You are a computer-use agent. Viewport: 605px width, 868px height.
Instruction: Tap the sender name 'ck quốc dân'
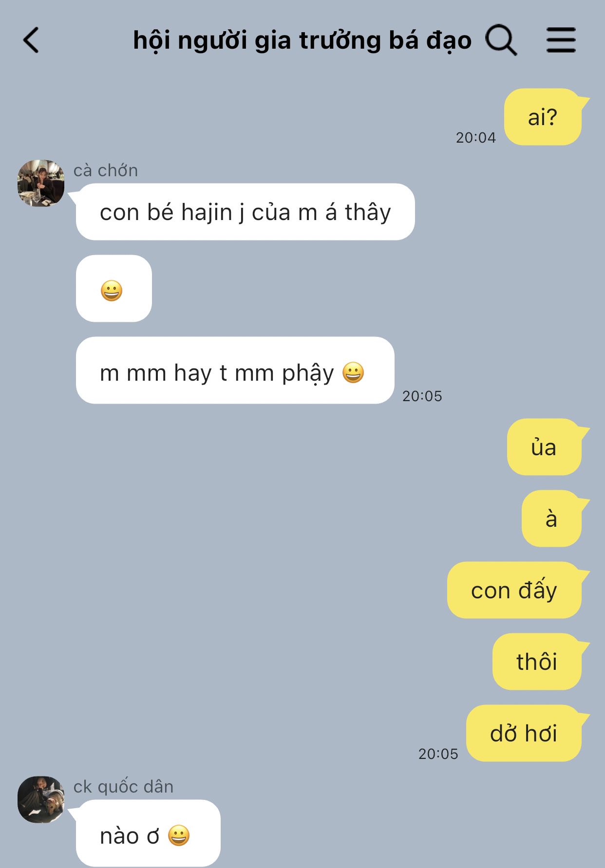pos(123,787)
